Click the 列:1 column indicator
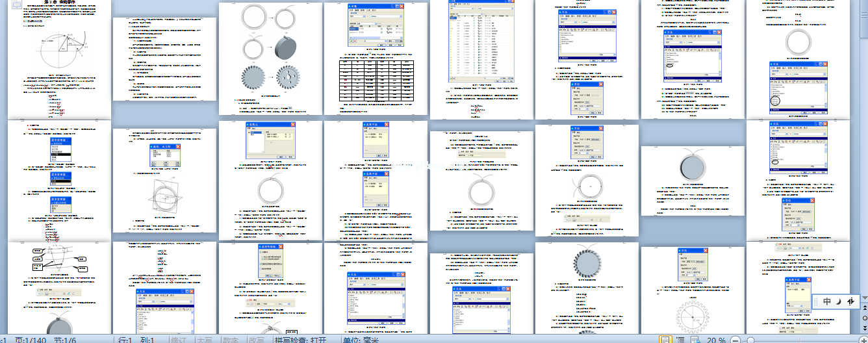The width and height of the screenshot is (868, 343). pos(147,340)
